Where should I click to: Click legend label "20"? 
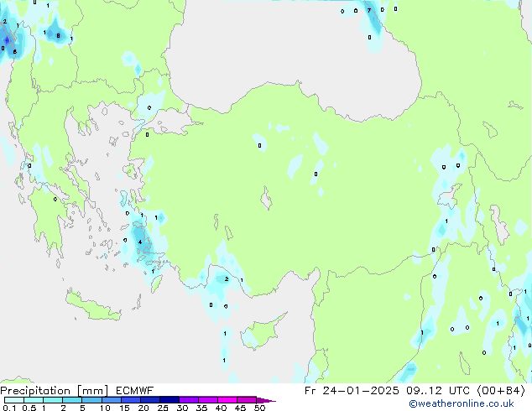[143, 408]
